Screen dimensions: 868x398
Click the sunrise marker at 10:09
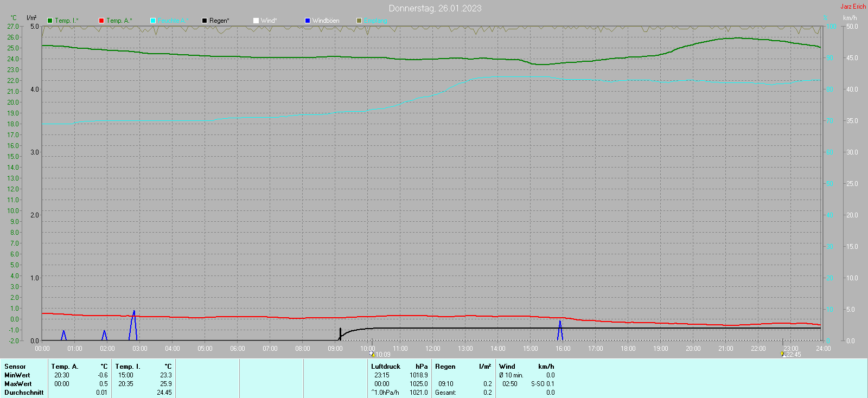[x=373, y=355]
